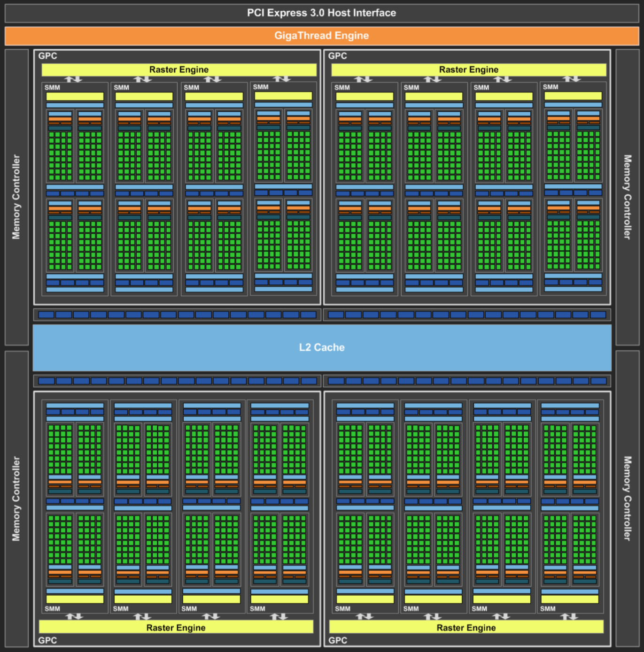Click the leftmost SMM label in upper-left GPC
The height and width of the screenshot is (652, 644).
(x=52, y=87)
